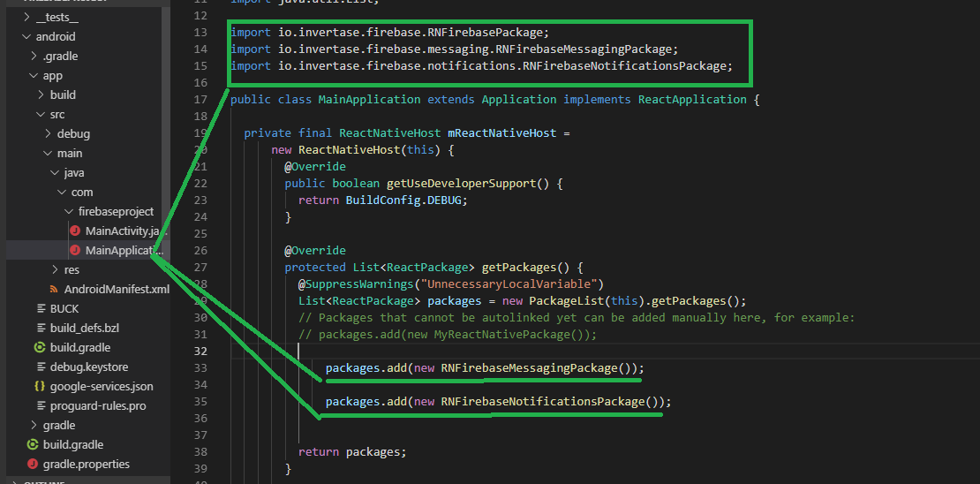
Task: Click the lines icon beside proguard-rules.pro
Action: pos(41,405)
